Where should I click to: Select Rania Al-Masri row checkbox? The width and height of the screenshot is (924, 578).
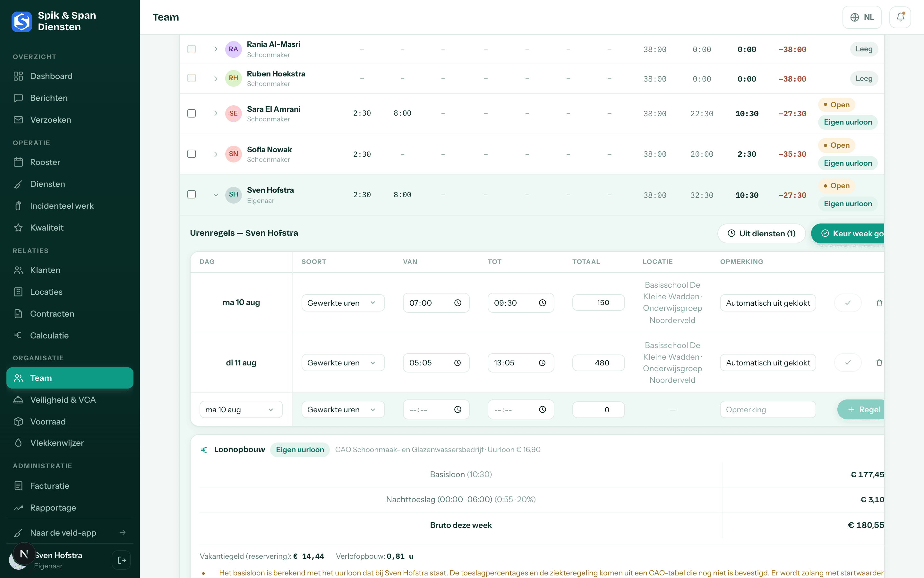(192, 49)
